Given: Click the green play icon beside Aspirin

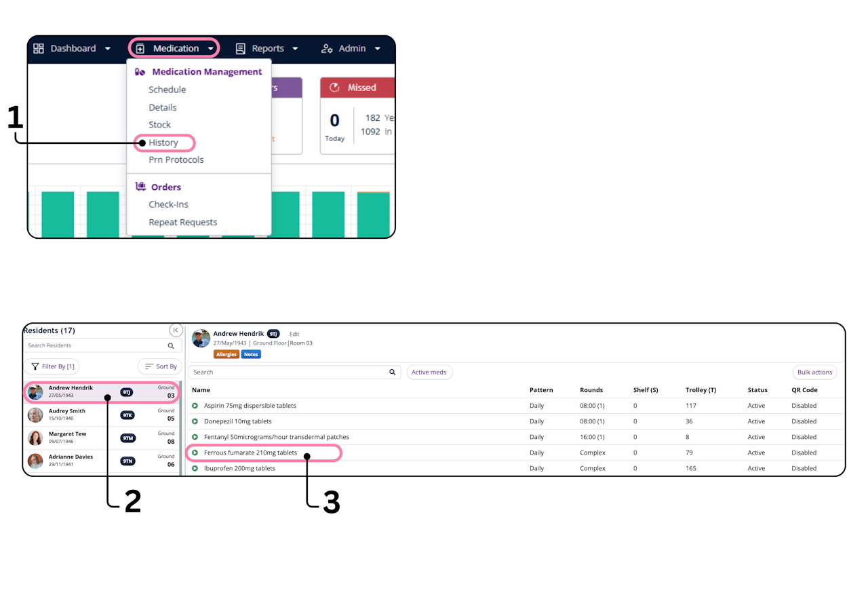Looking at the screenshot, I should (195, 406).
